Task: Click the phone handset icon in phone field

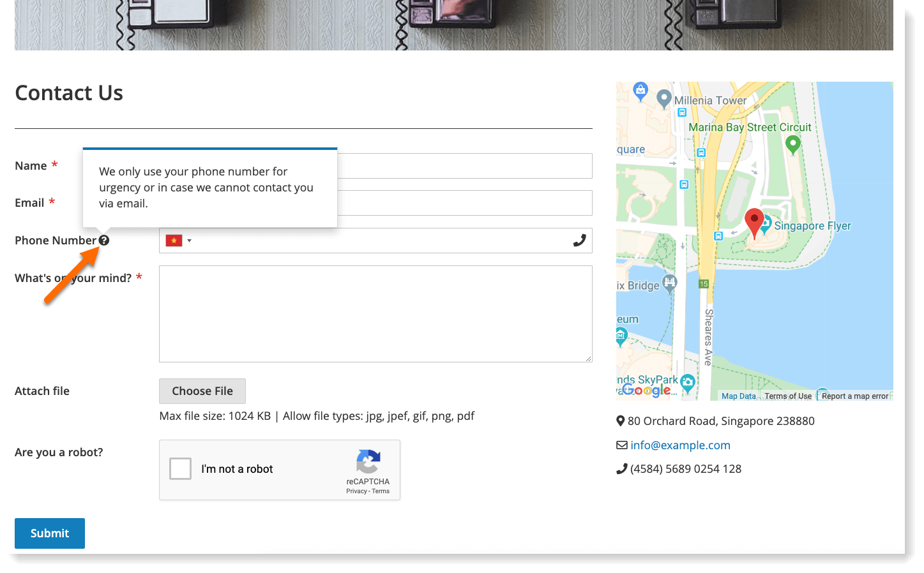Action: click(579, 241)
